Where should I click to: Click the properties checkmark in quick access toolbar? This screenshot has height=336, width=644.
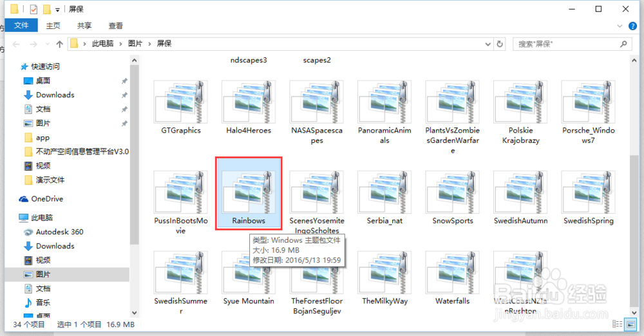pyautogui.click(x=33, y=9)
